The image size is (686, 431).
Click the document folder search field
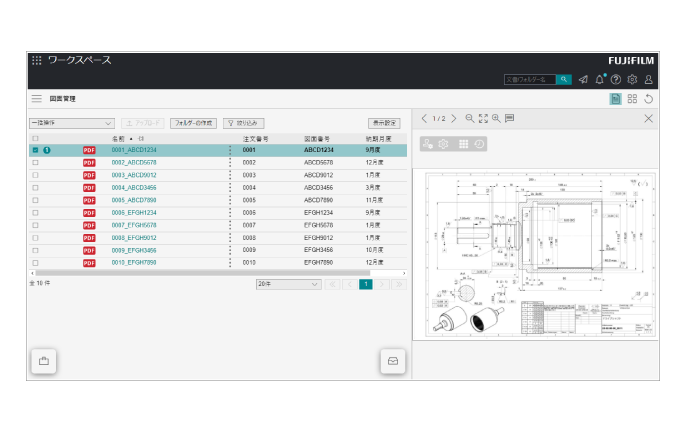529,79
